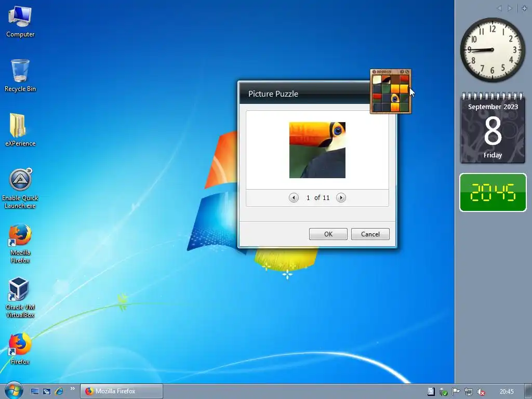Screen dimensions: 532x399
Task: Open network connection tray icon
Action: pyautogui.click(x=469, y=392)
